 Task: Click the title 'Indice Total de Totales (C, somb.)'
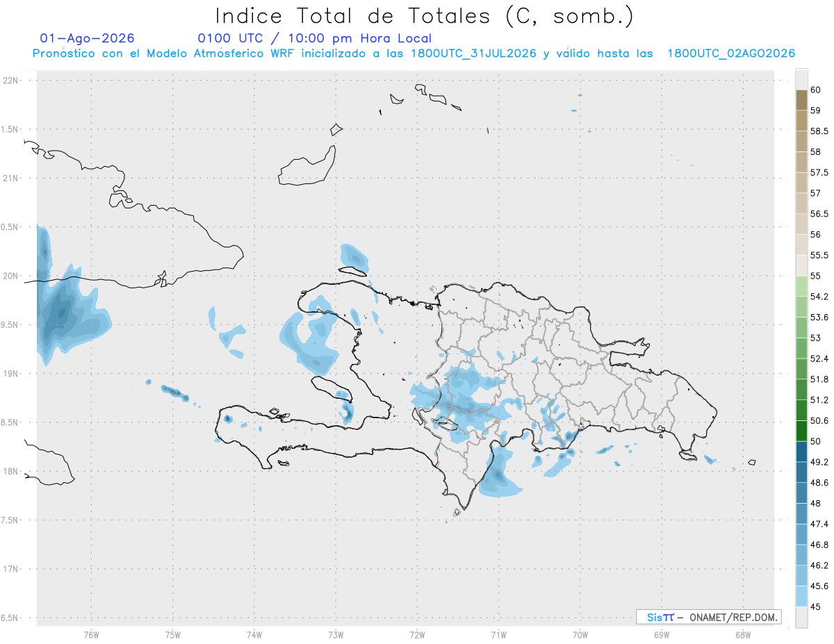pyautogui.click(x=424, y=15)
